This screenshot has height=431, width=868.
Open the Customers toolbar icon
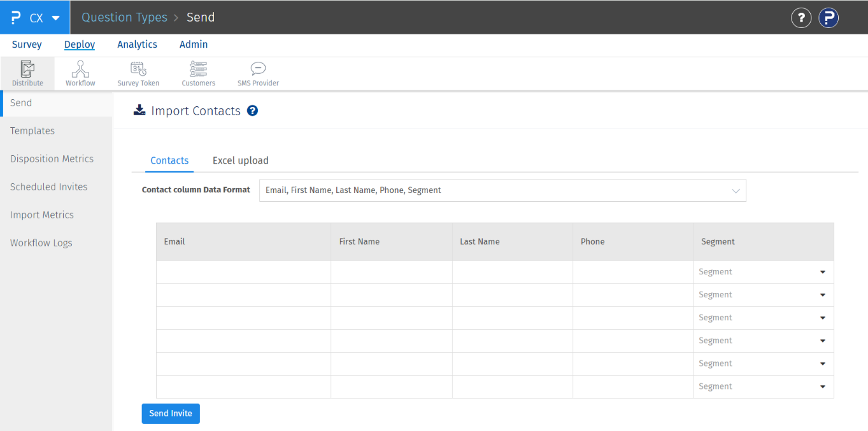click(198, 73)
